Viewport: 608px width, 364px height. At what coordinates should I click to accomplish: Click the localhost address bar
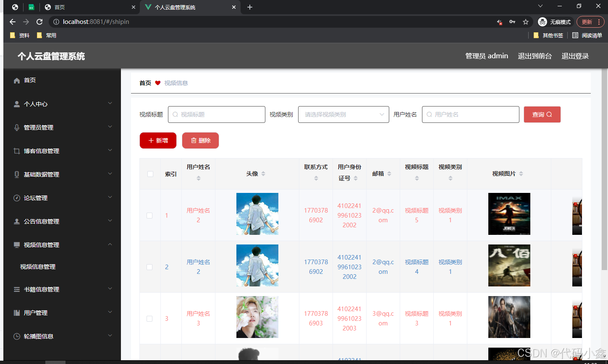click(x=269, y=22)
